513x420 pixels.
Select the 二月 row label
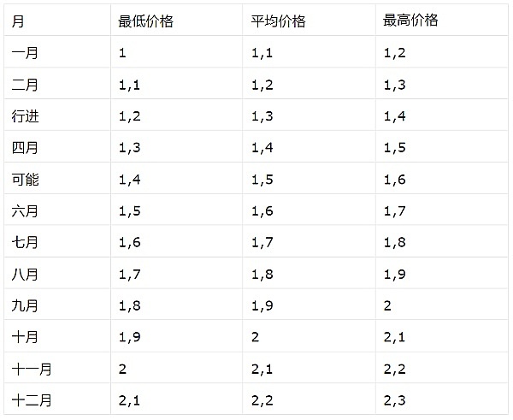coord(26,85)
